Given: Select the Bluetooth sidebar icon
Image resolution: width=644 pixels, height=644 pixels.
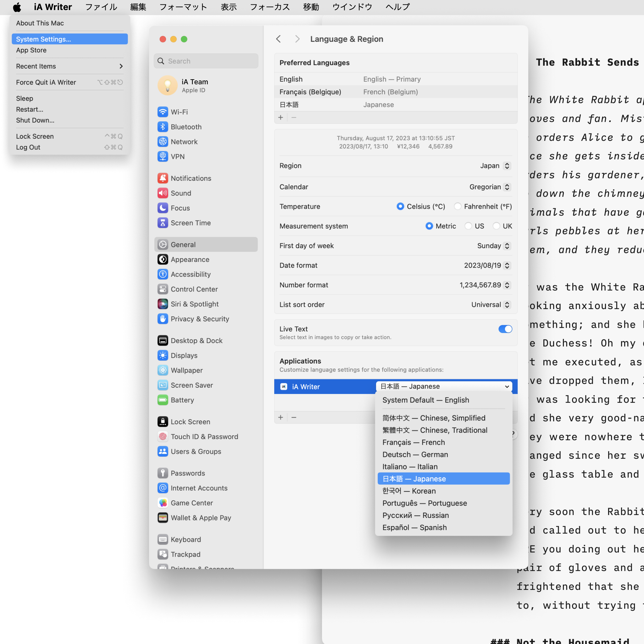Looking at the screenshot, I should (x=163, y=127).
